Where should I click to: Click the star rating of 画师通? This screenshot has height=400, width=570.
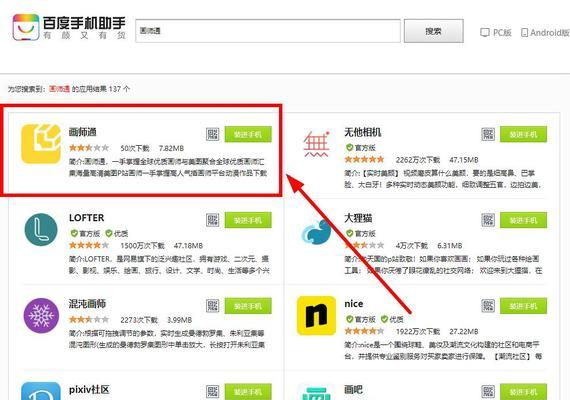89,148
